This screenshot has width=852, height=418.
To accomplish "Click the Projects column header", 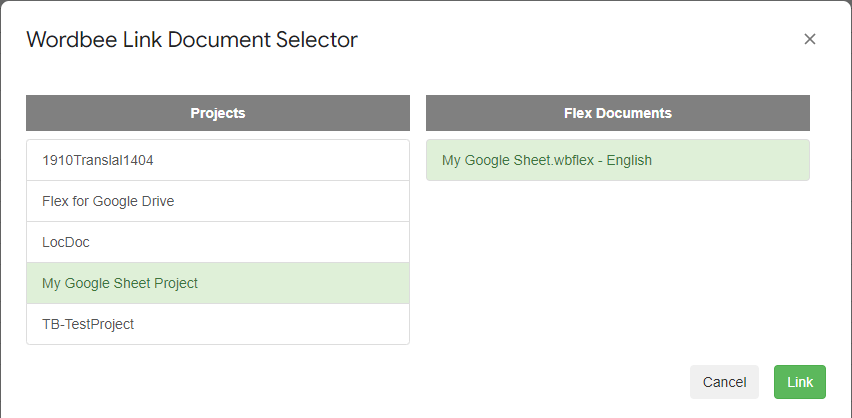I will click(217, 113).
